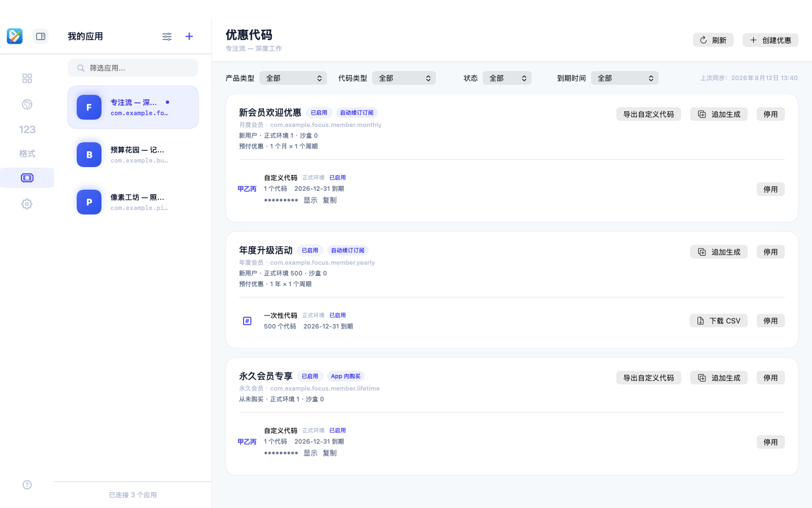Click the 上次同步 timestamp text
The width and height of the screenshot is (812, 508).
click(x=749, y=78)
